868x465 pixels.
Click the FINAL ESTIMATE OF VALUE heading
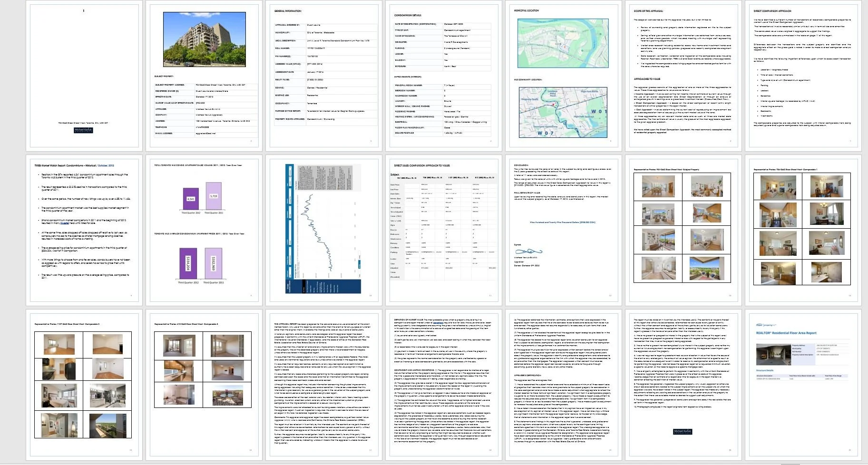click(x=527, y=193)
